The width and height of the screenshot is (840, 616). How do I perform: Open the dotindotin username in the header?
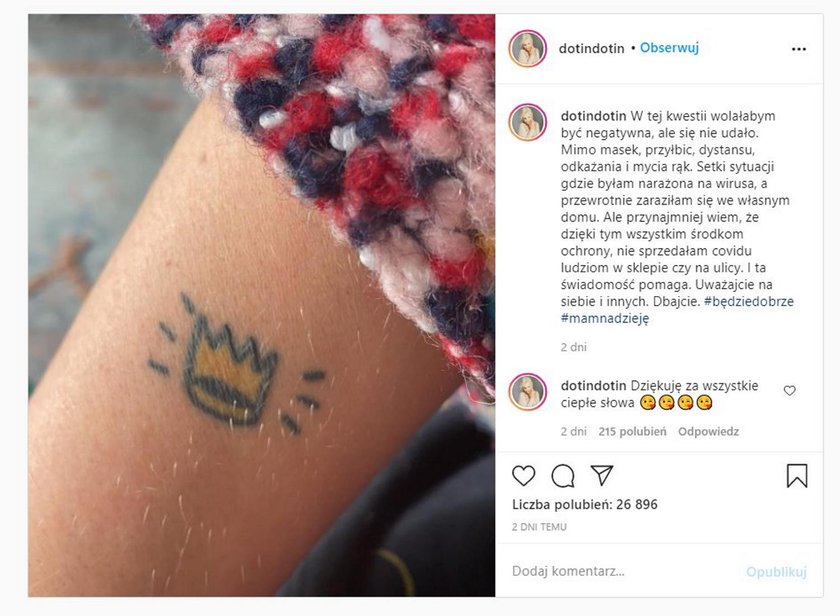591,49
